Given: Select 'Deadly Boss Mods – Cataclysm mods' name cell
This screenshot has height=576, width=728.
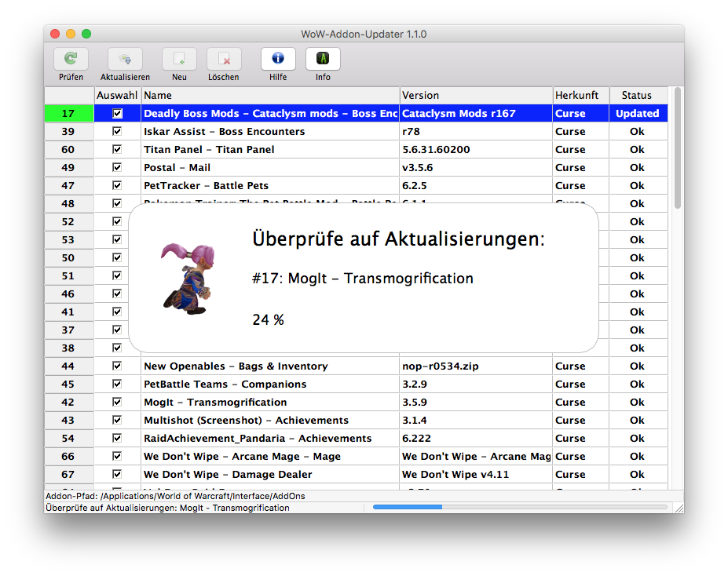Looking at the screenshot, I should [270, 113].
